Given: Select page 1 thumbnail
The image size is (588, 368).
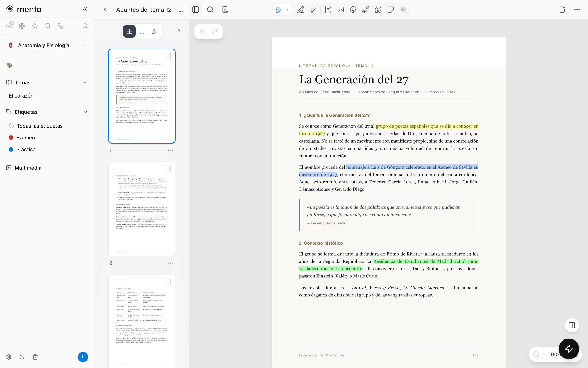Looking at the screenshot, I should [142, 96].
